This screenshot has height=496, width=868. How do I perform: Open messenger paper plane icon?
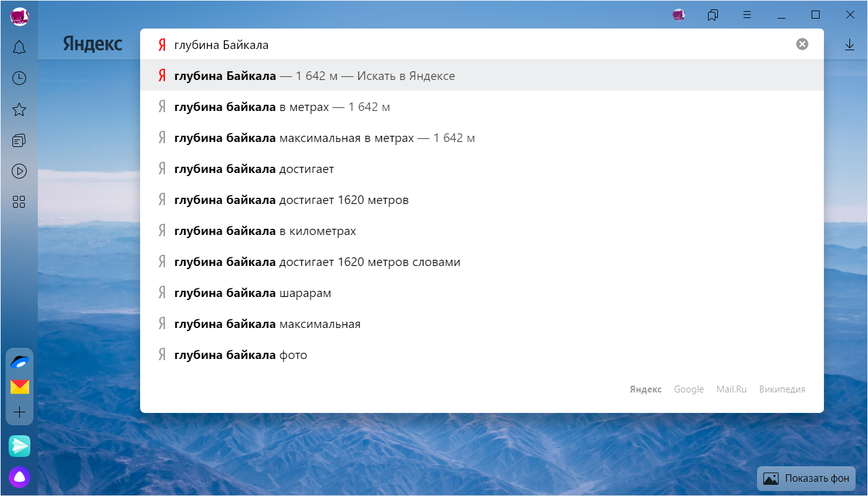click(19, 446)
